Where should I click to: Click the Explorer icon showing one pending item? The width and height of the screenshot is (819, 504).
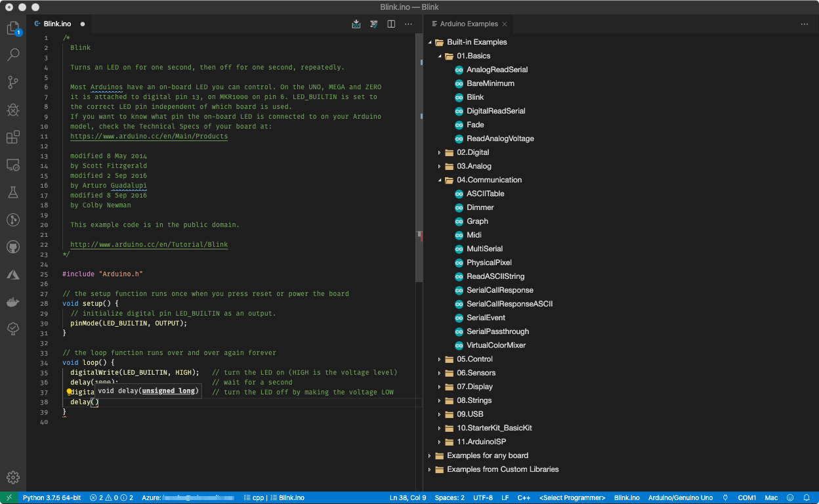(13, 29)
